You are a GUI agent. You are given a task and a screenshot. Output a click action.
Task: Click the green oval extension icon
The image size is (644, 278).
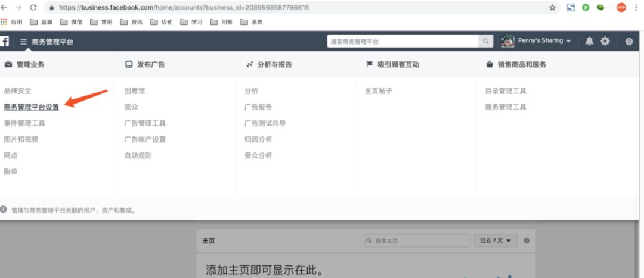[x=600, y=7]
